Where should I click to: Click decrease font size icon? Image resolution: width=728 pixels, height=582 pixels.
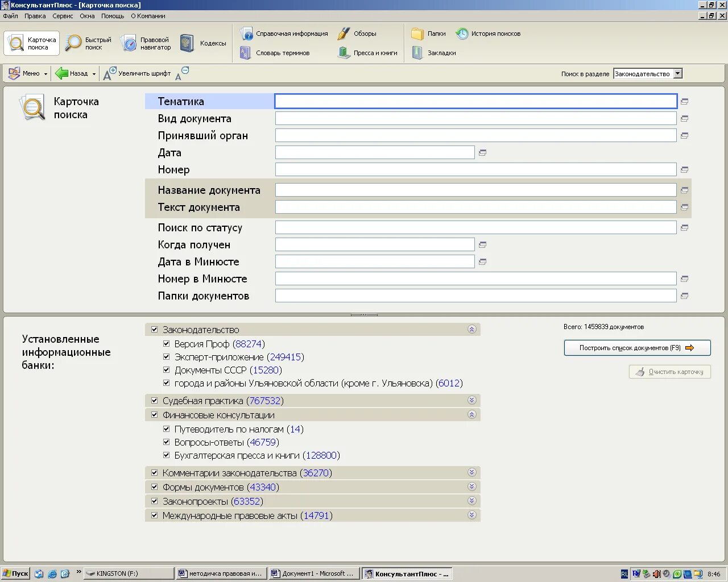coord(182,73)
